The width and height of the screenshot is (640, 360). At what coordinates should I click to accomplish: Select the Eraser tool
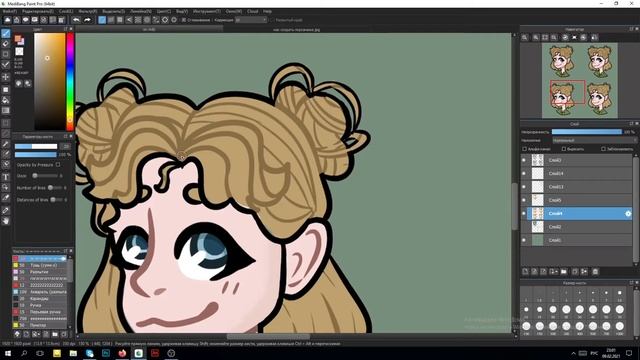coord(6,44)
